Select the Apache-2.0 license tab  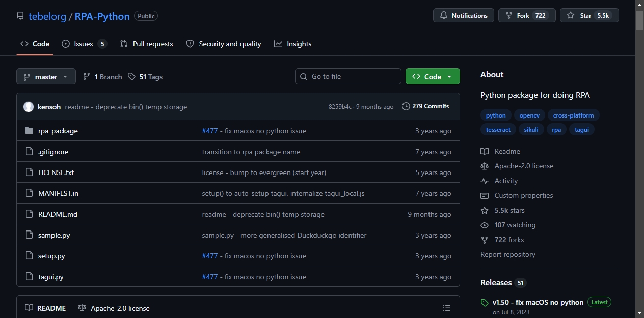pyautogui.click(x=114, y=308)
